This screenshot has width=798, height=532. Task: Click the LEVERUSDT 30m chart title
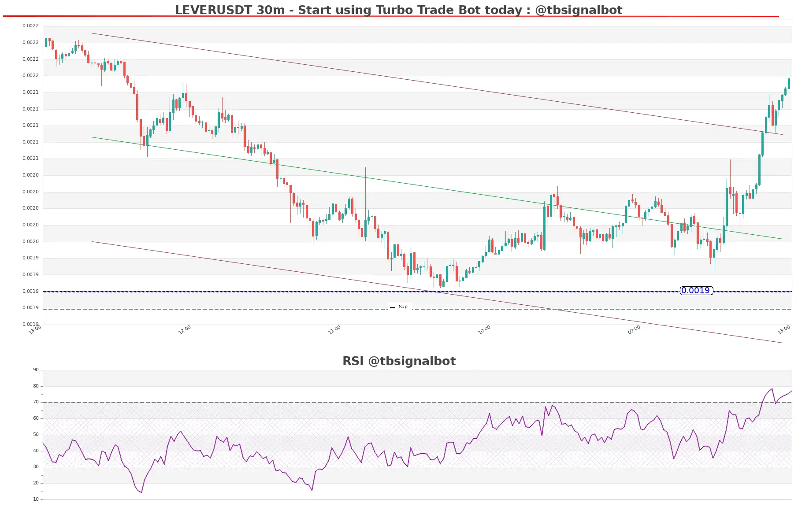coord(398,10)
